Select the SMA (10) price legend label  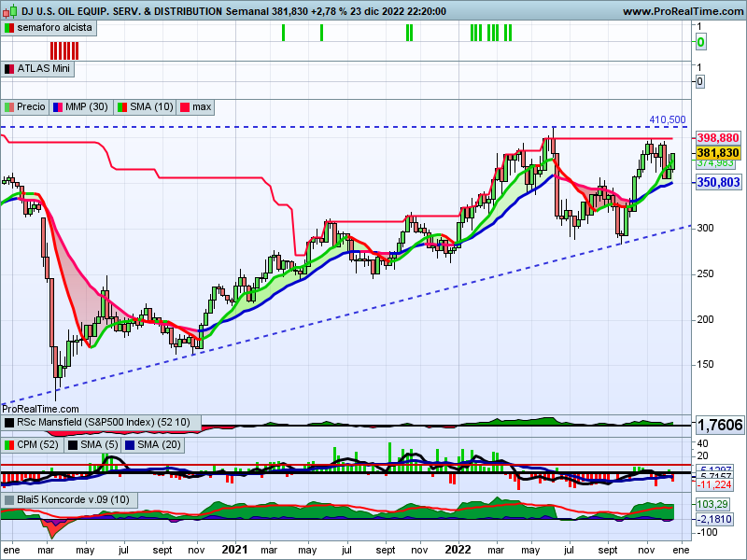(151, 106)
